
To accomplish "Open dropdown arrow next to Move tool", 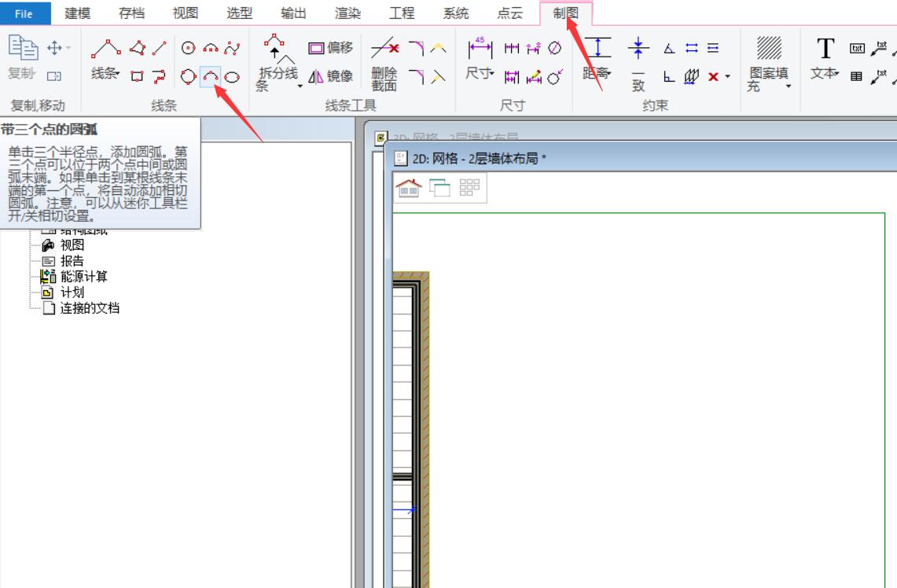I will click(x=68, y=47).
